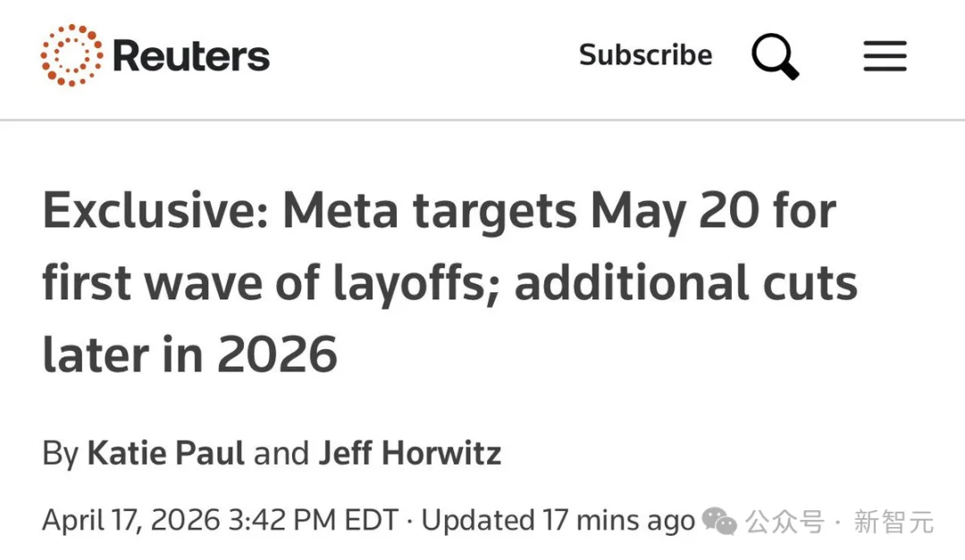Click the "April 17, 2026" publish date
Image resolution: width=965 pixels, height=560 pixels.
click(134, 521)
